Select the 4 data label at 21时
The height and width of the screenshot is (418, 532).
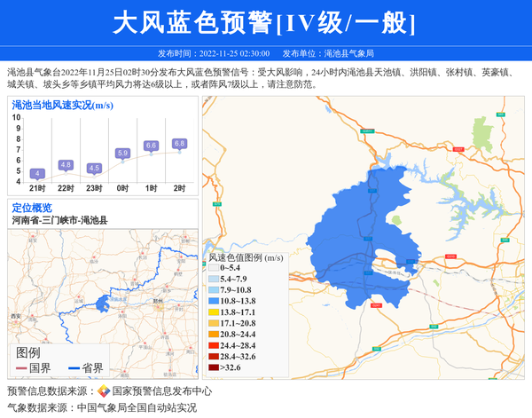click(x=37, y=173)
